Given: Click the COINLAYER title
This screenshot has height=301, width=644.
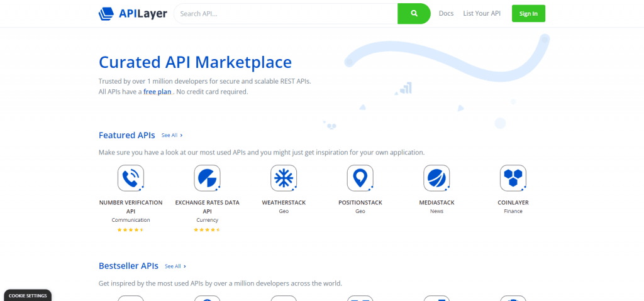Looking at the screenshot, I should pyautogui.click(x=513, y=202).
